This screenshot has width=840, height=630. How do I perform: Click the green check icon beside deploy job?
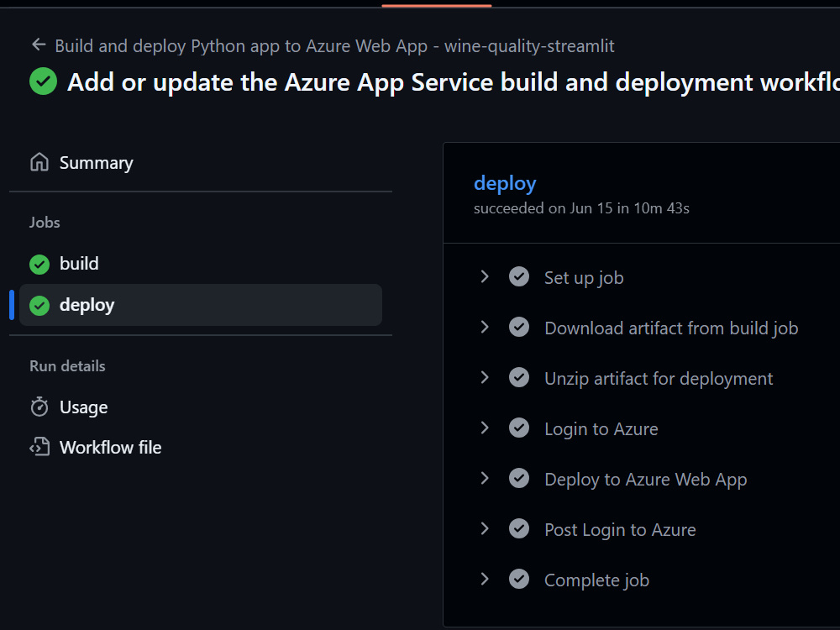[39, 306]
